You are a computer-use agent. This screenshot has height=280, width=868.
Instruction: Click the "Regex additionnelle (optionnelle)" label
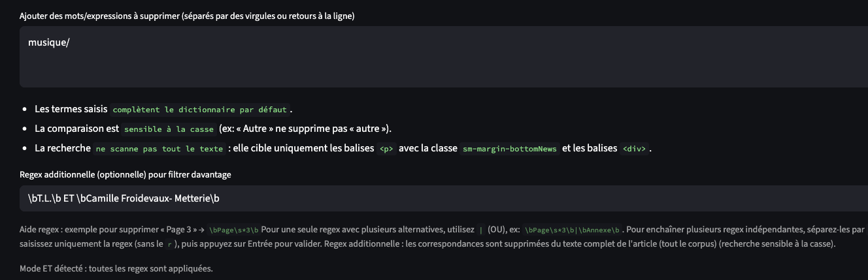(x=125, y=174)
